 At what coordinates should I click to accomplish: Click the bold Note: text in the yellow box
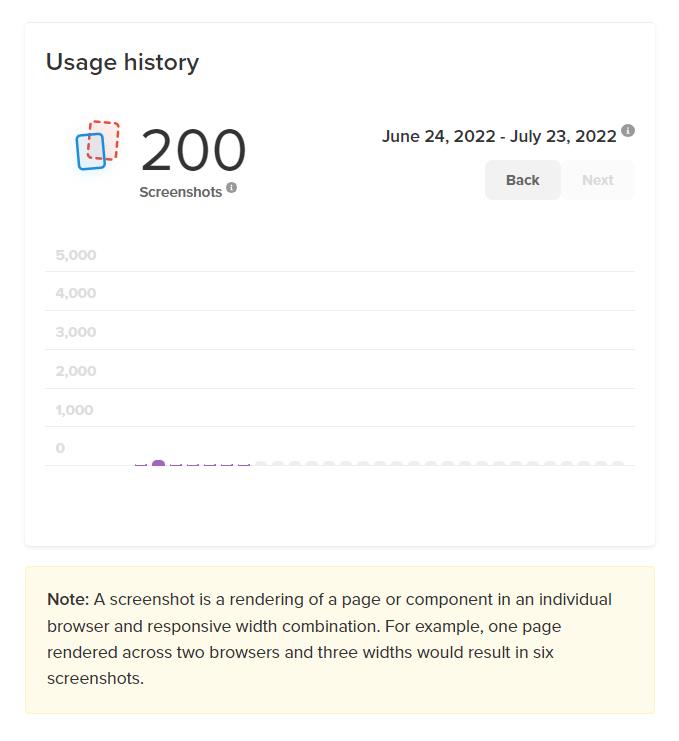[68, 599]
